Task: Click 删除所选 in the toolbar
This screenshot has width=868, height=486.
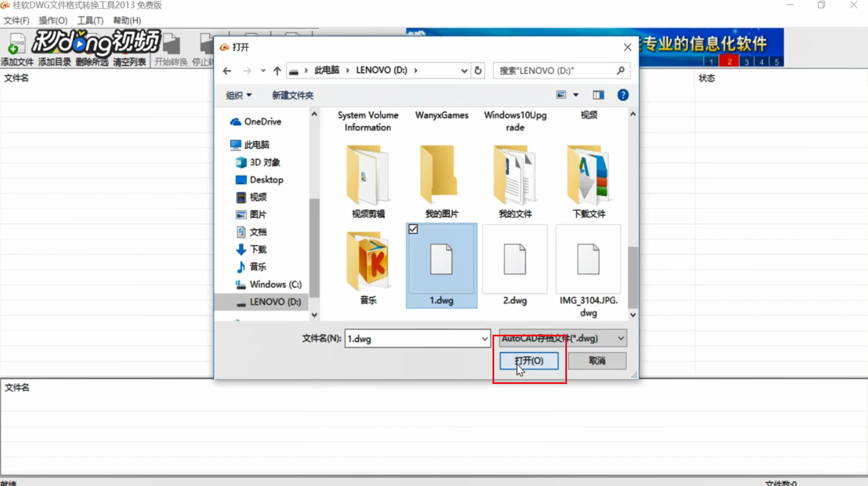Action: tap(92, 62)
